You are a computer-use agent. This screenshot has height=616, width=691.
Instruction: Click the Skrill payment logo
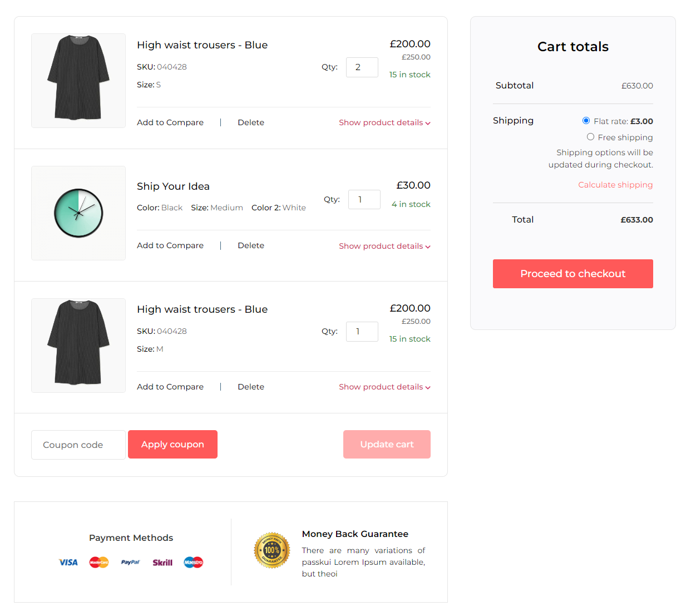[162, 563]
